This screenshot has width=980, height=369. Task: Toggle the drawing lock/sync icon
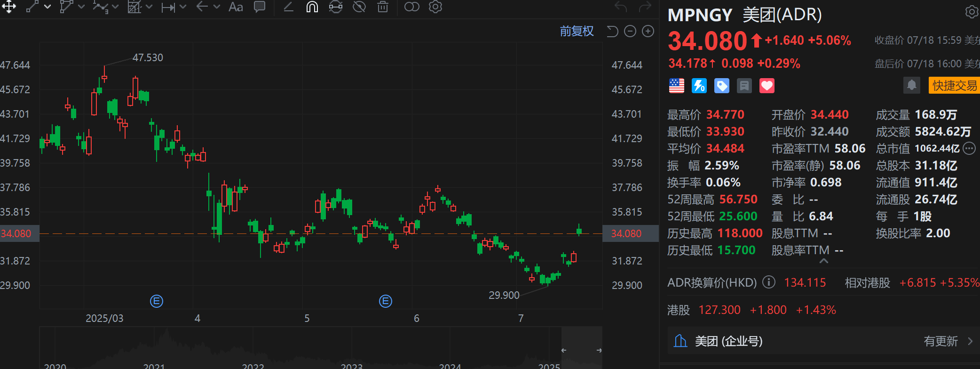(336, 7)
